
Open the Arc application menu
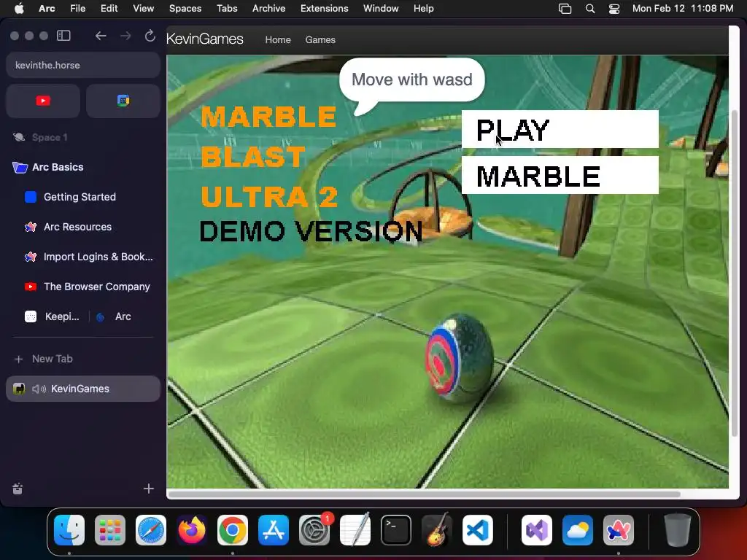(47, 9)
